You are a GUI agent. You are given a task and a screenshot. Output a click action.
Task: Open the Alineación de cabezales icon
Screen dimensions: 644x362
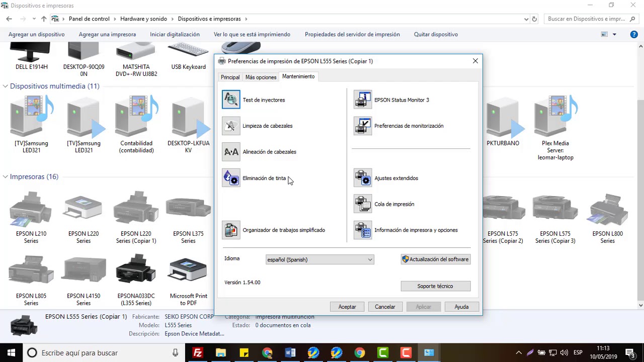tap(231, 152)
